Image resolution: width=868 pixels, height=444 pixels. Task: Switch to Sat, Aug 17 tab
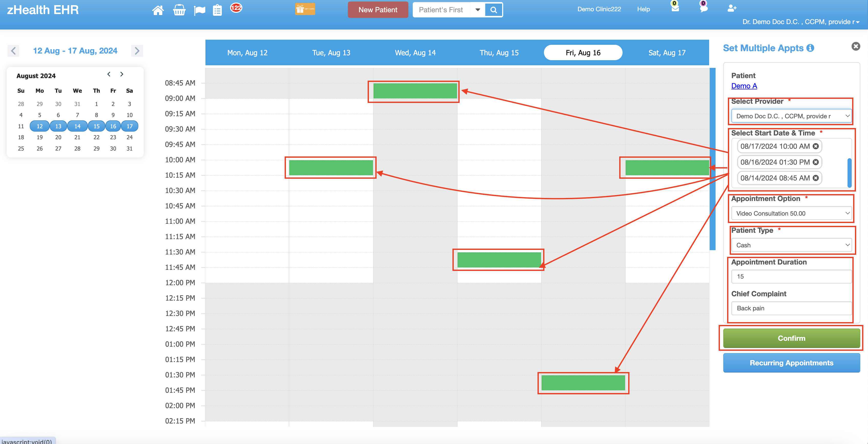(667, 52)
